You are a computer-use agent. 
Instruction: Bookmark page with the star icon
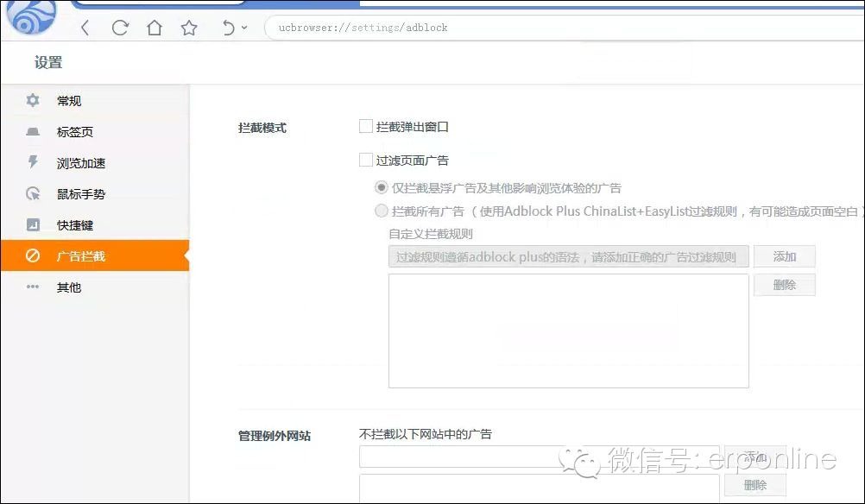(x=189, y=28)
